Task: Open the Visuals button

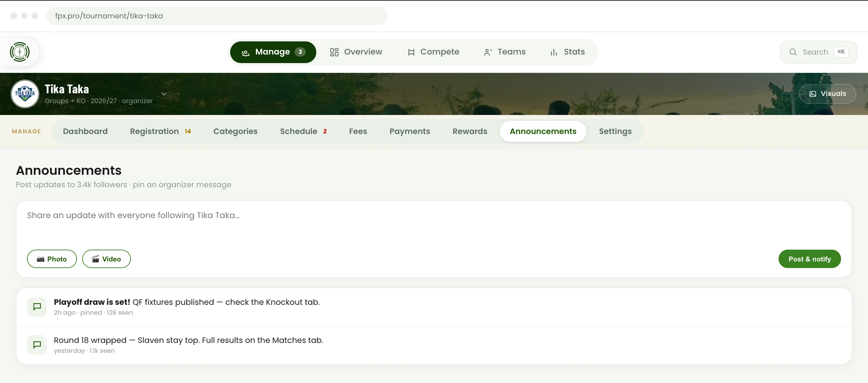Action: pos(827,94)
